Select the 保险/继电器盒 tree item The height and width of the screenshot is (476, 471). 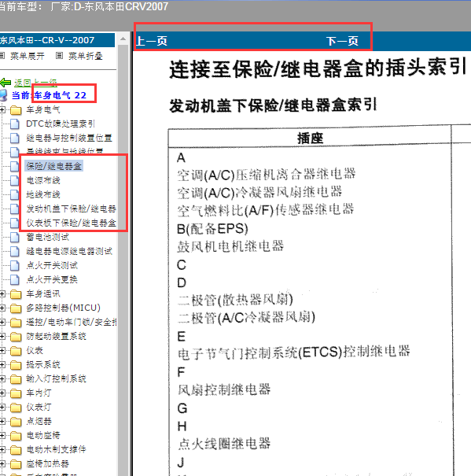[54, 166]
